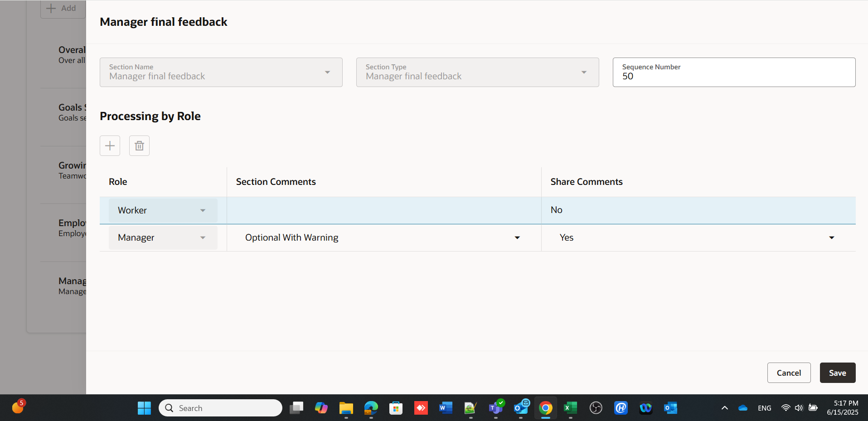Open volume control in system tray
This screenshot has width=868, height=421.
tap(799, 408)
